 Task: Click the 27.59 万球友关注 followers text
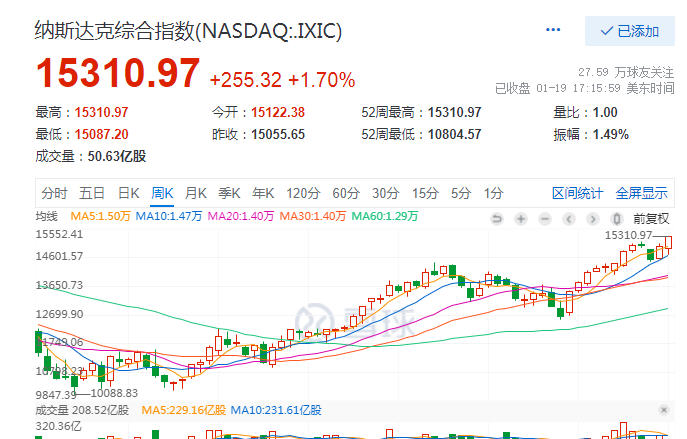tap(626, 72)
